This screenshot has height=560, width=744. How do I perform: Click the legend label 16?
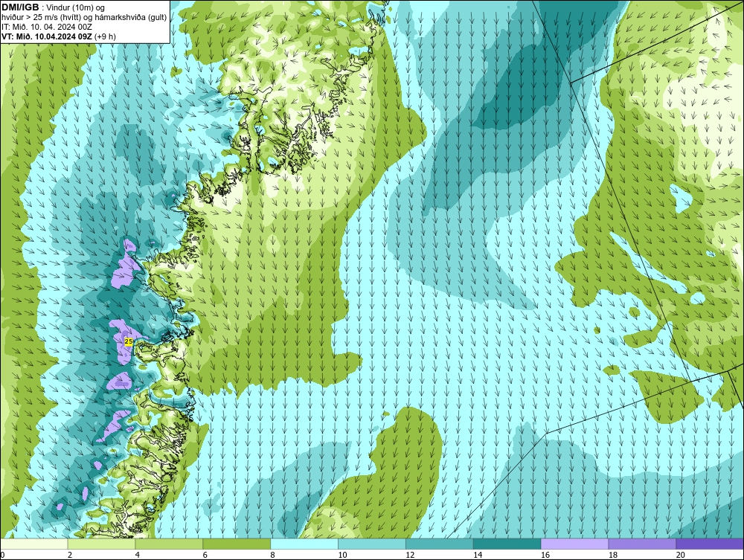[x=545, y=555]
